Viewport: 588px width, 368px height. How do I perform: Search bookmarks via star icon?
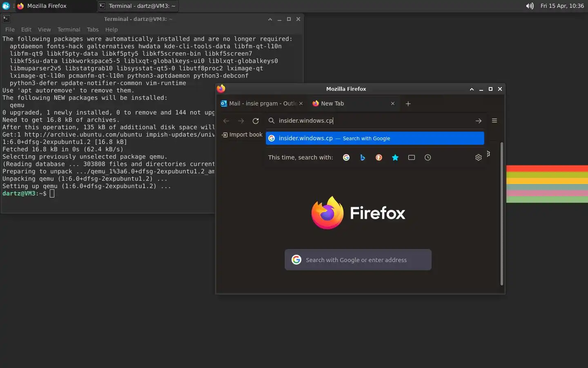point(395,157)
